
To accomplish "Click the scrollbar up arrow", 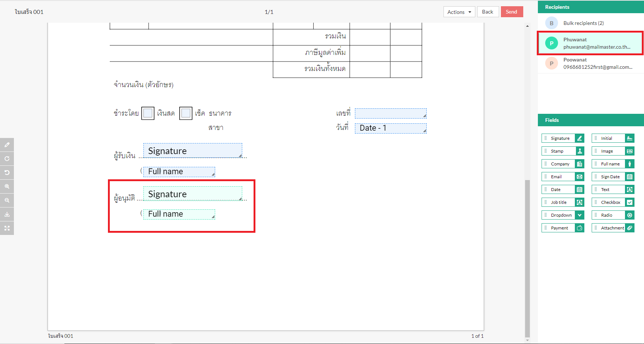I will (x=527, y=26).
